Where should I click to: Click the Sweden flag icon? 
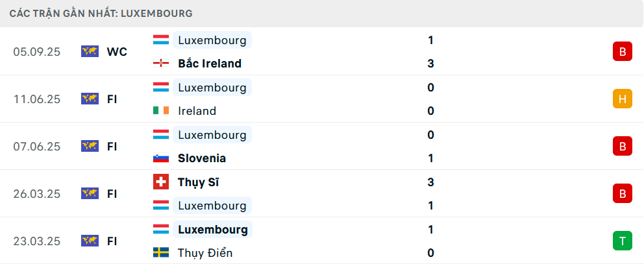pyautogui.click(x=161, y=253)
